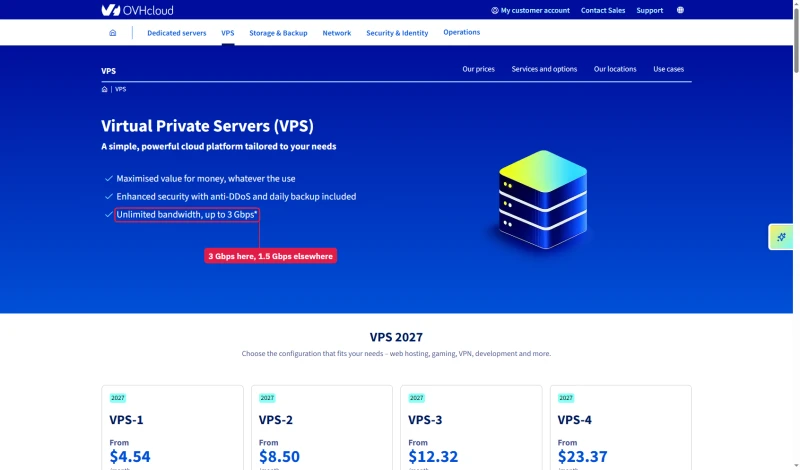
Task: Click the checkmark beside 'Maximised value for money'
Action: pos(108,179)
